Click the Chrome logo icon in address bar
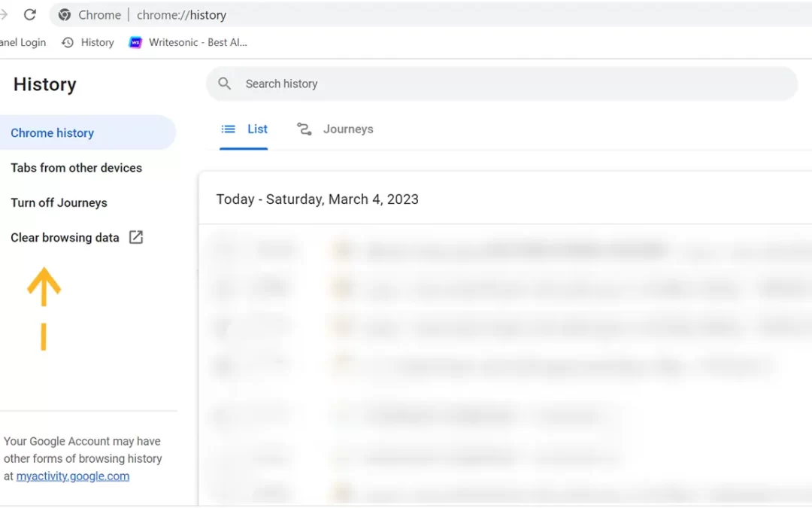The width and height of the screenshot is (812, 508). pyautogui.click(x=65, y=15)
